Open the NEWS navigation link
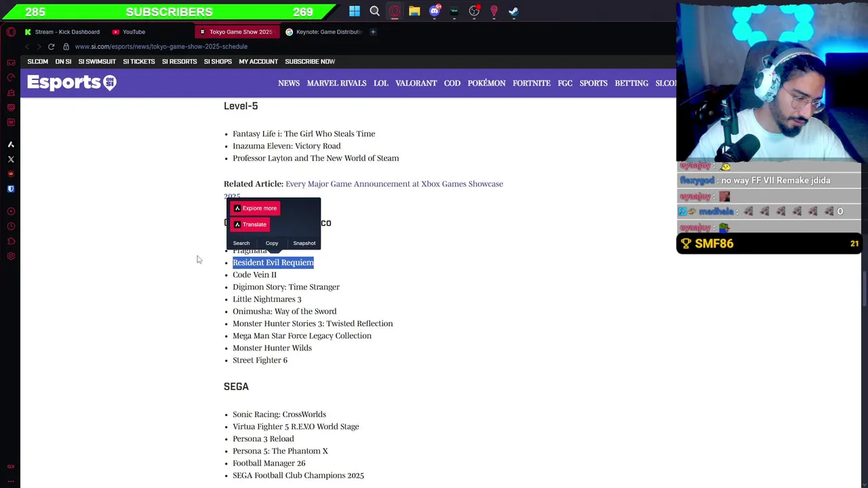The image size is (868, 488). pos(289,83)
